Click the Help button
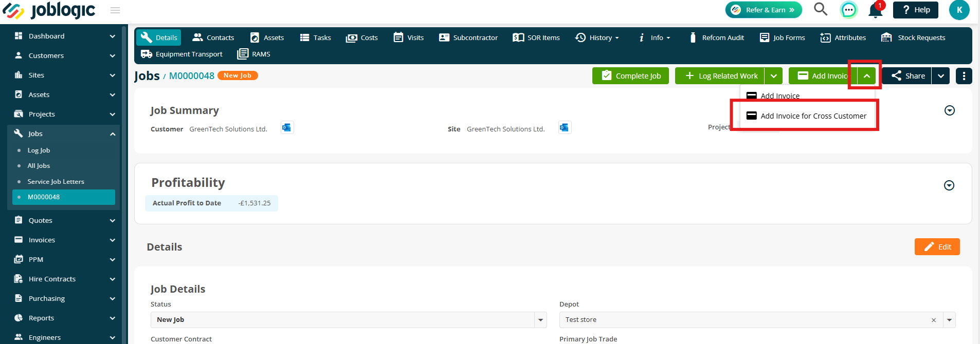Image resolution: width=980 pixels, height=344 pixels. tap(916, 10)
